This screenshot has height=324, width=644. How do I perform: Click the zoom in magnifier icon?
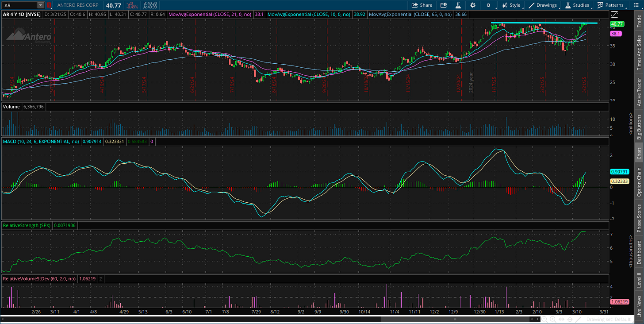(552, 319)
